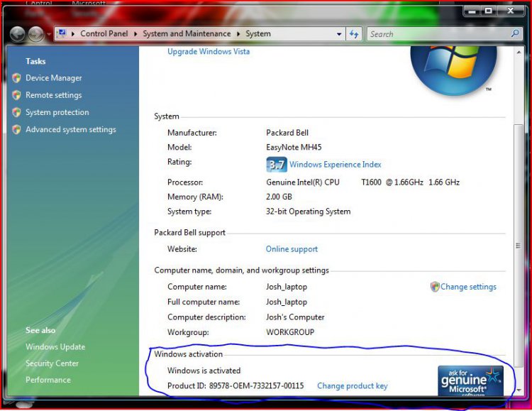Select System and Maintenance breadcrumb
The image size is (532, 411).
point(187,33)
